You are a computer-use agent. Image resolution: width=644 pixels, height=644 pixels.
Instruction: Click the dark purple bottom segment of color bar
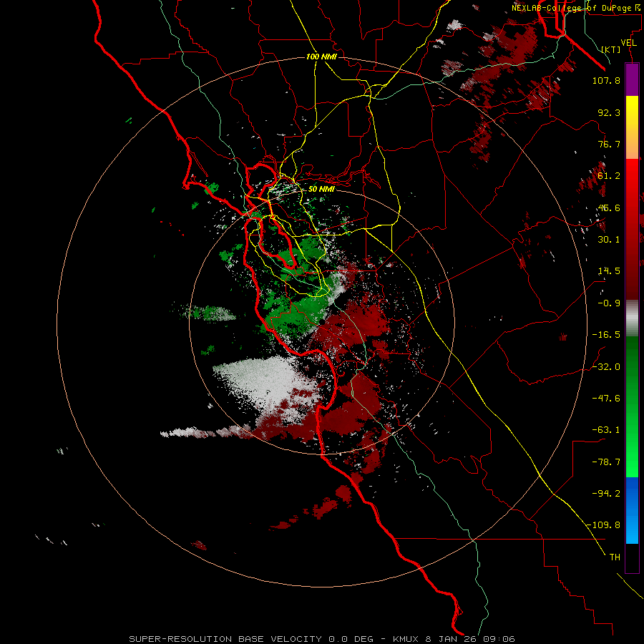[632, 559]
